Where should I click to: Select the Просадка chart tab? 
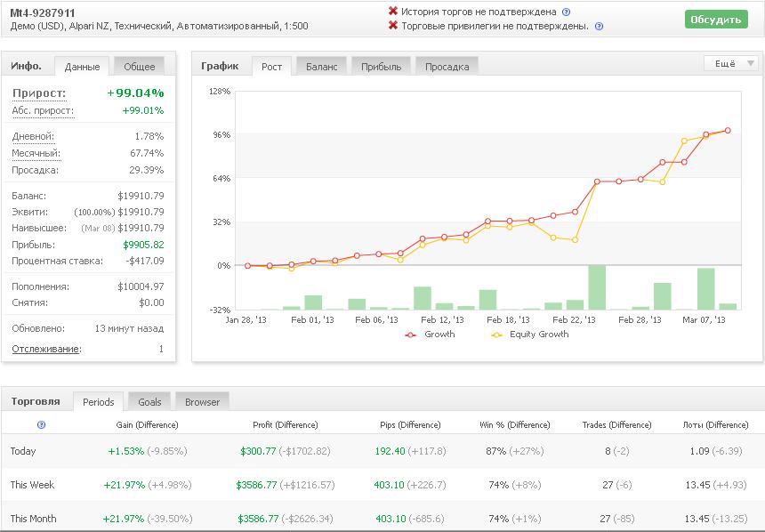click(x=447, y=67)
